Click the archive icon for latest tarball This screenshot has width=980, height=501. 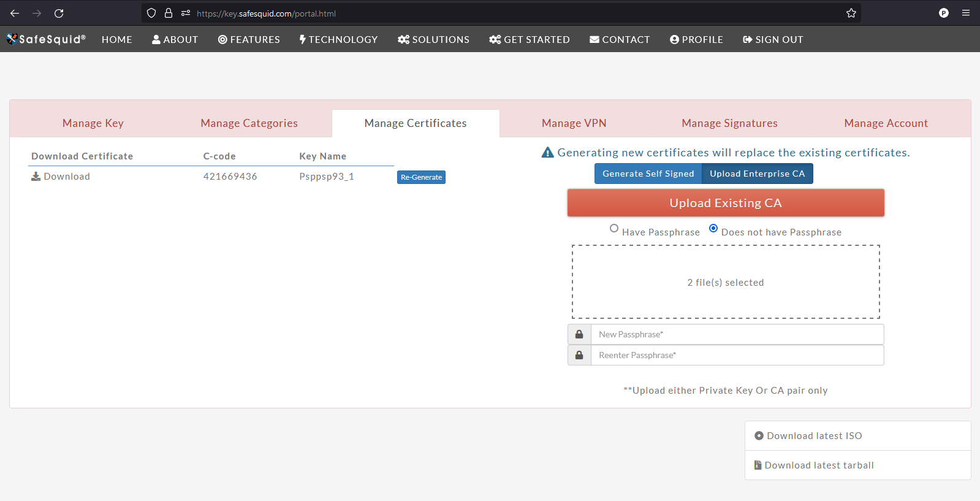click(x=758, y=465)
